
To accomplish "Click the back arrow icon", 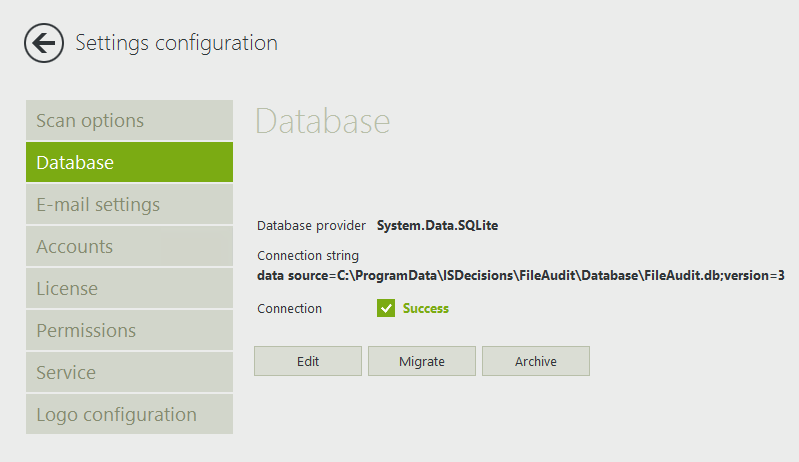I will [x=44, y=43].
